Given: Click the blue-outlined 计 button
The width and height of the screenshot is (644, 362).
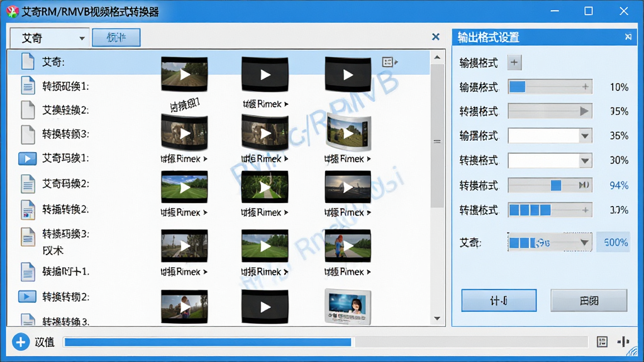Looking at the screenshot, I should [x=499, y=300].
